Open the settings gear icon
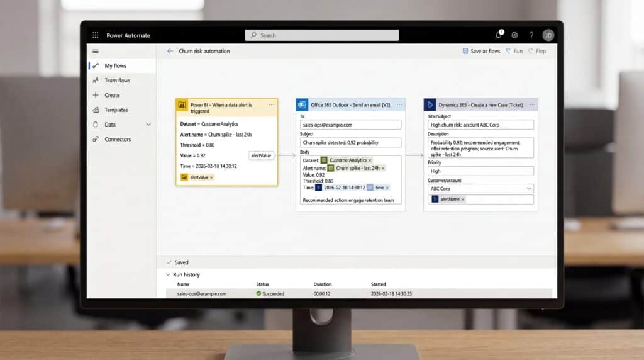Viewport: 644px width, 360px height. pos(514,35)
